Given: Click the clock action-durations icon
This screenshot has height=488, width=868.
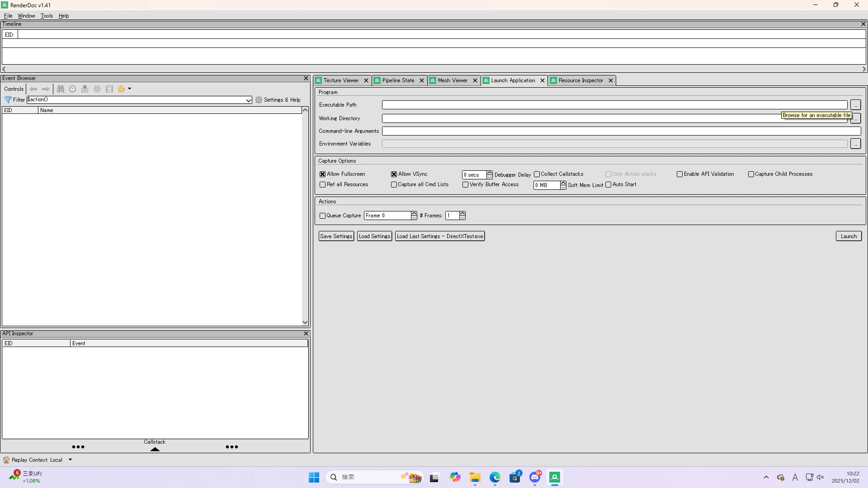Looking at the screenshot, I should point(72,89).
